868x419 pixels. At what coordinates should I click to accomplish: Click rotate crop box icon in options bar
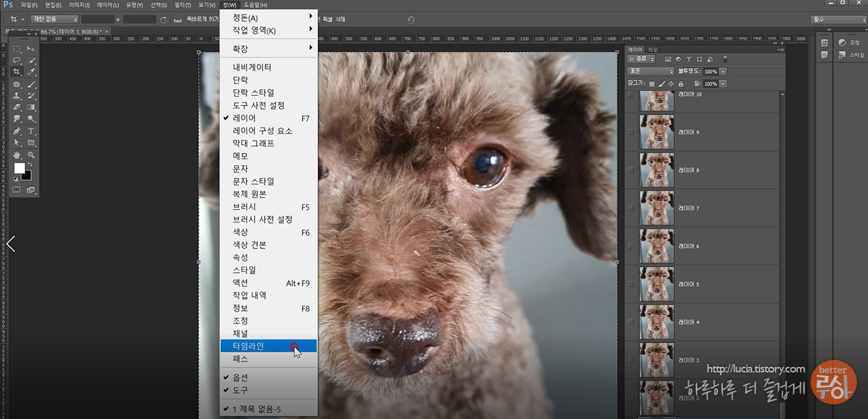163,19
